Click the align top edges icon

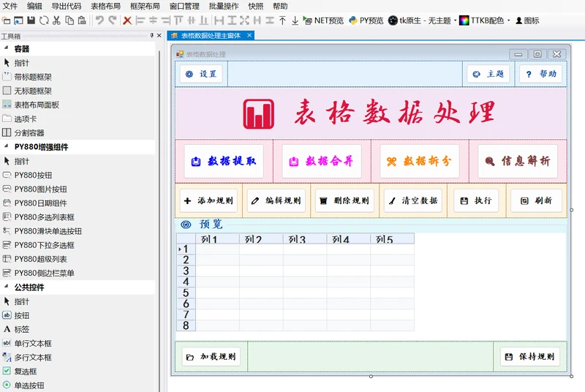click(x=178, y=20)
